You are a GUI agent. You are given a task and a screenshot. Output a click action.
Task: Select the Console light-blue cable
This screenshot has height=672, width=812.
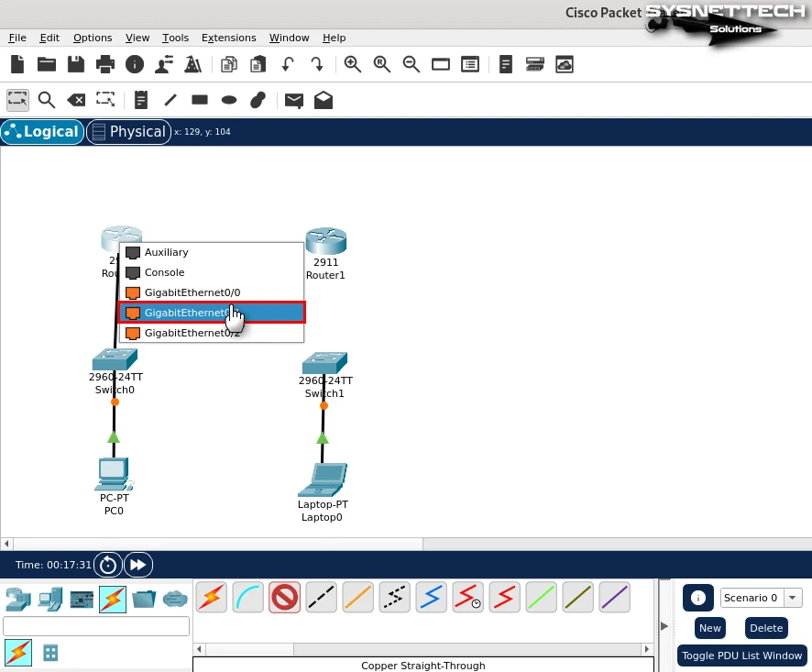247,598
